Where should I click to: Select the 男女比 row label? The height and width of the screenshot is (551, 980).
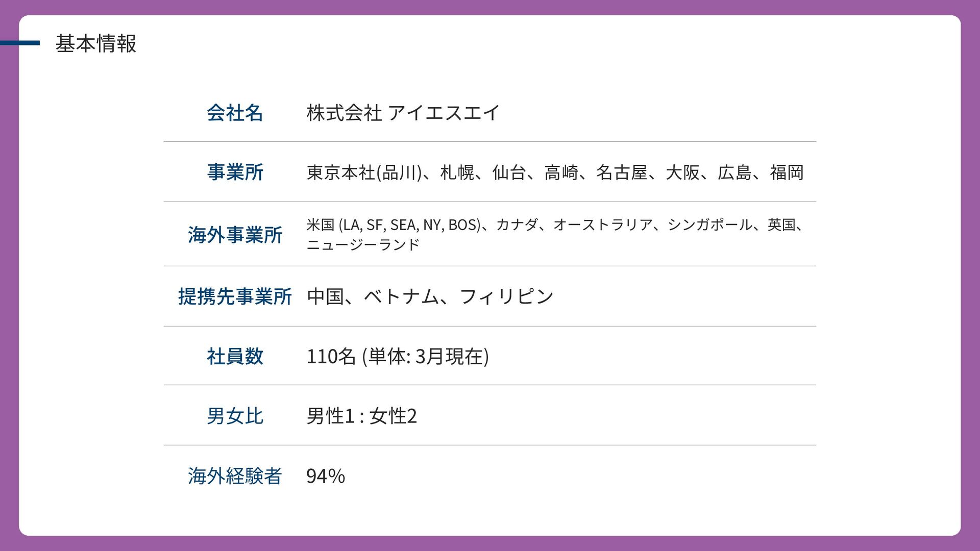pos(235,416)
